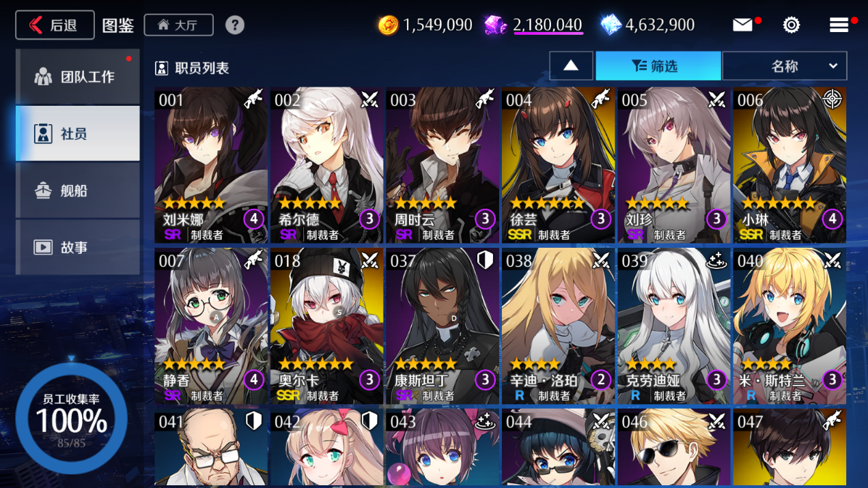
Task: Switch to 团队工作 tab
Action: pyautogui.click(x=78, y=76)
